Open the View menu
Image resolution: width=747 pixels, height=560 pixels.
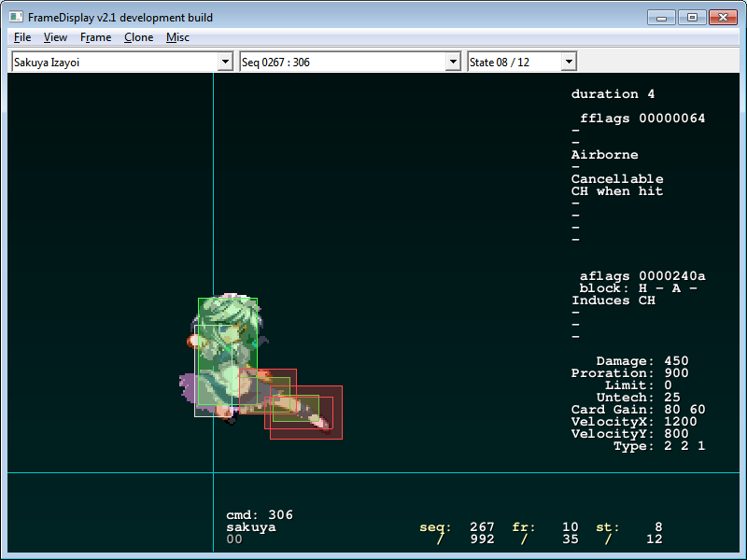[x=55, y=37]
